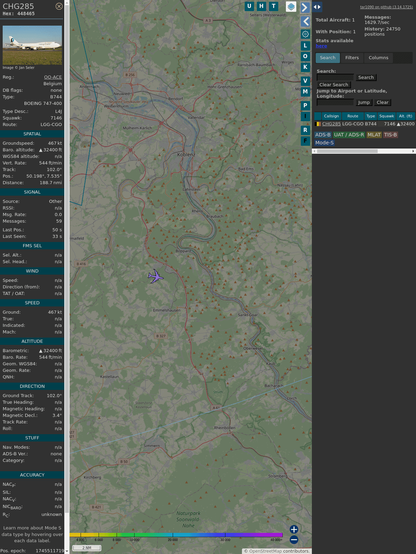This screenshot has height=554, width=416.
Task: Zoom in with the plus button
Action: [294, 529]
